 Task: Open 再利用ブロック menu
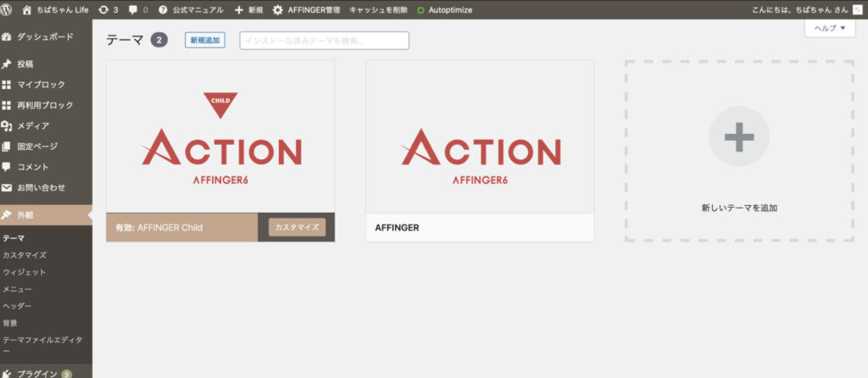pyautogui.click(x=46, y=105)
